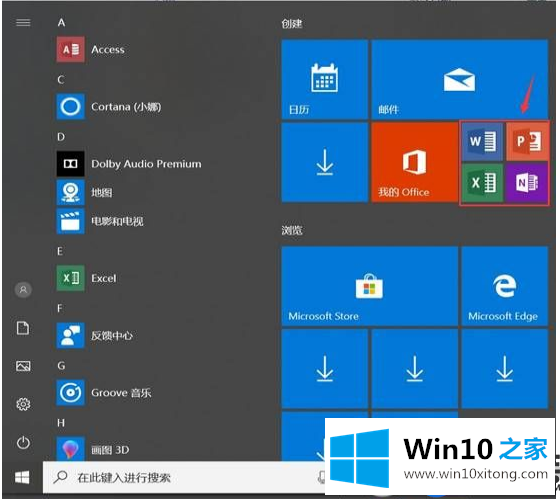Jump via letter header G

tap(61, 365)
